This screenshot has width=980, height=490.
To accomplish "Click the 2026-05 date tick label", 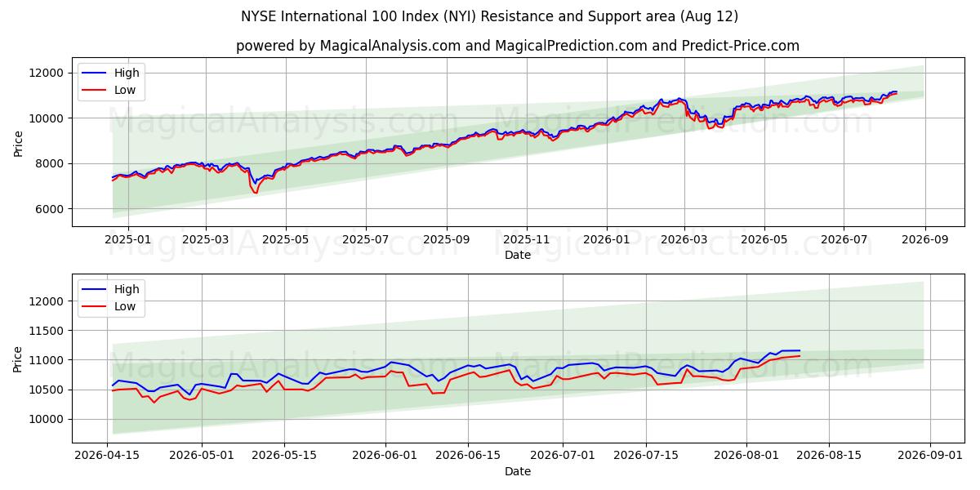I will coord(764,239).
